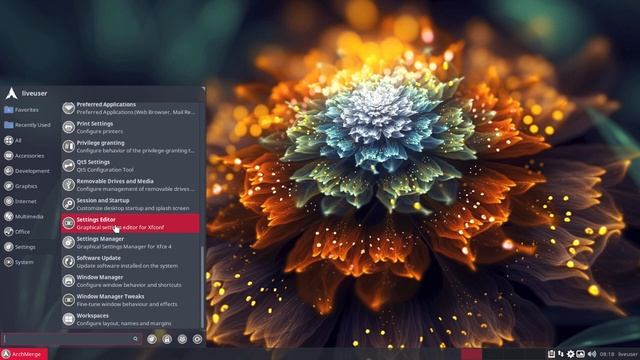This screenshot has height=360, width=640.
Task: Focus the menu search input field
Action: [71, 339]
